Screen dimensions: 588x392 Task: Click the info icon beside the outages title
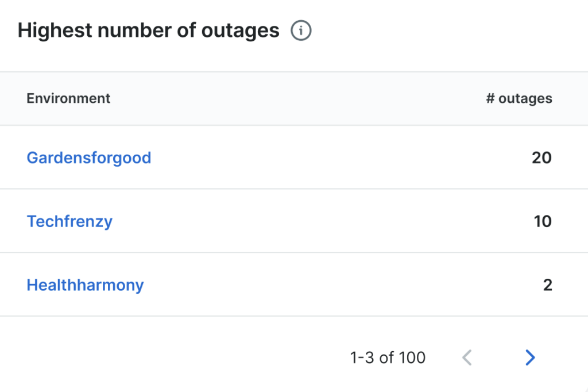pos(301,30)
